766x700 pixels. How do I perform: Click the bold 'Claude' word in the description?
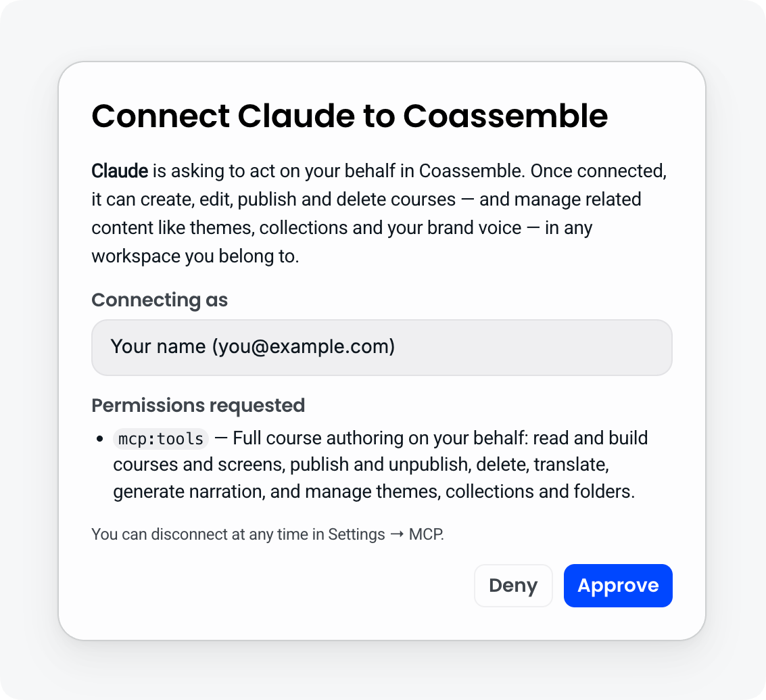pos(120,171)
